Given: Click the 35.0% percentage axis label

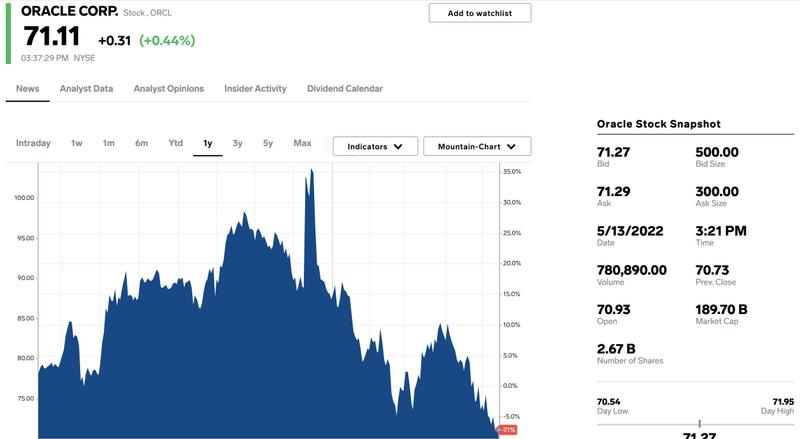Looking at the screenshot, I should pos(512,172).
